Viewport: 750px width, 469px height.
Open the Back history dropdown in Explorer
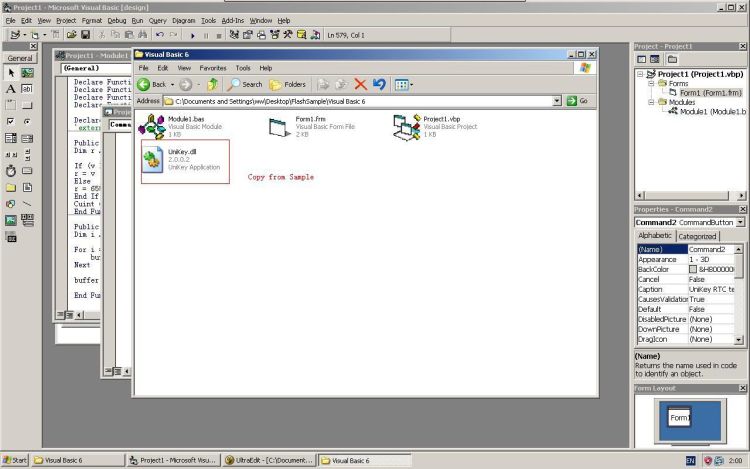(172, 85)
